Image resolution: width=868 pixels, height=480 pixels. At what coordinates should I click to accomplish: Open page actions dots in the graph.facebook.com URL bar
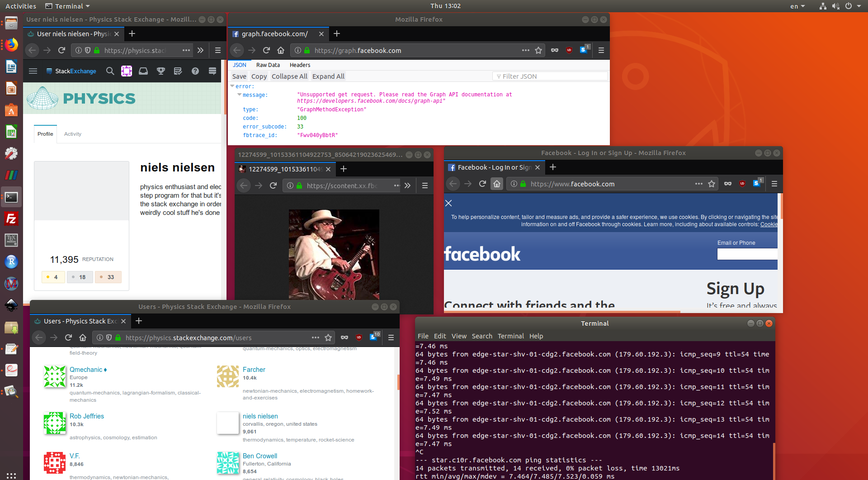coord(526,50)
